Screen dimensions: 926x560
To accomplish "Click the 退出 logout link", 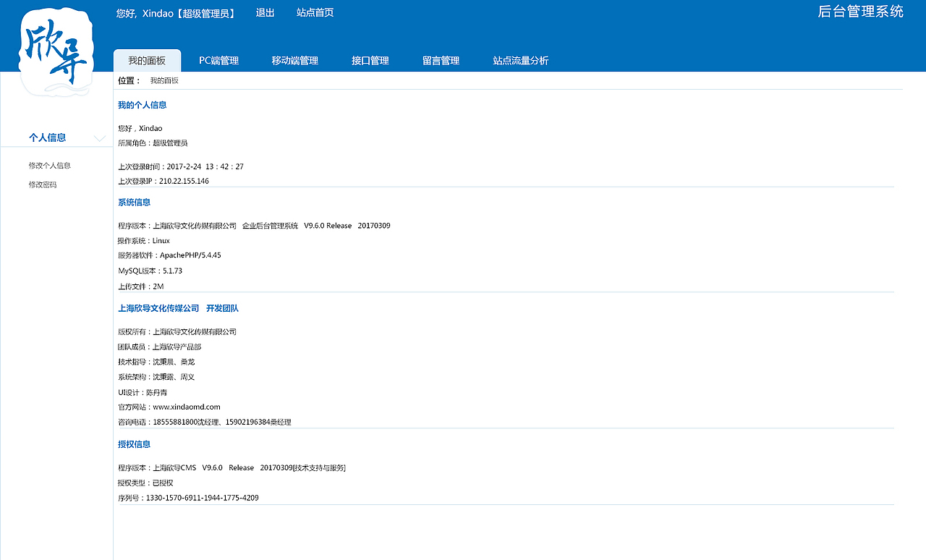I will [x=266, y=13].
